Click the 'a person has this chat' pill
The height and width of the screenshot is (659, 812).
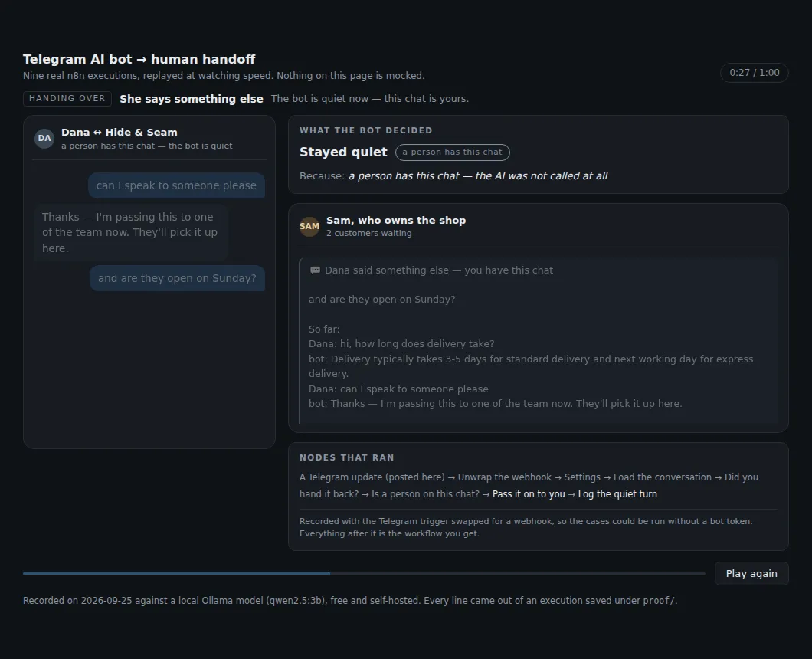coord(452,152)
